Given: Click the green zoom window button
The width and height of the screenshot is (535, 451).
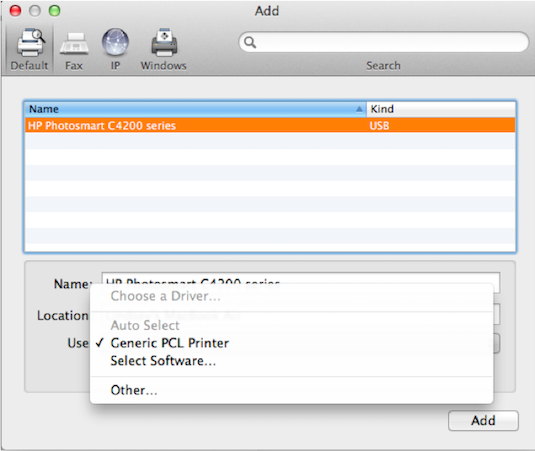Looking at the screenshot, I should (55, 11).
